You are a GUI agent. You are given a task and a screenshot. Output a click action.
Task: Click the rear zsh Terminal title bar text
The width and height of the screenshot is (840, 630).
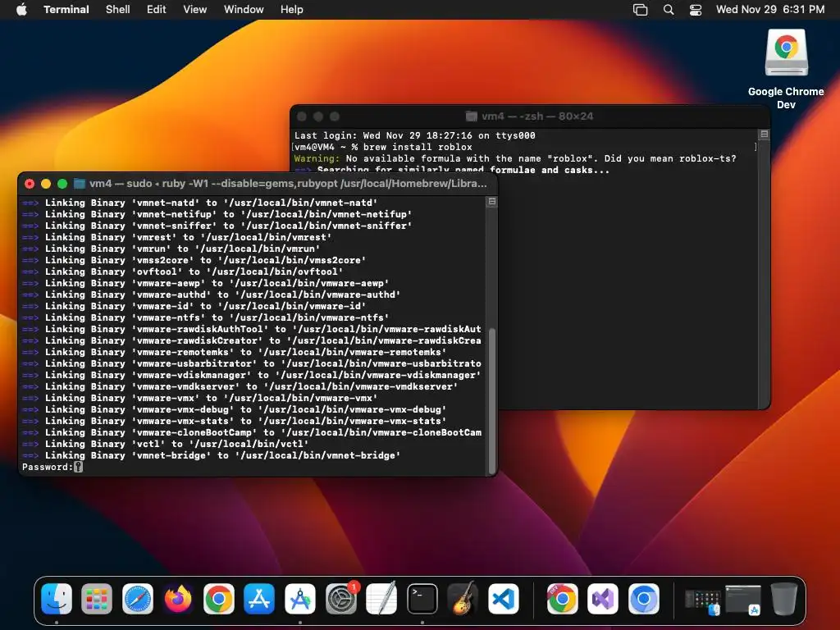coord(537,116)
